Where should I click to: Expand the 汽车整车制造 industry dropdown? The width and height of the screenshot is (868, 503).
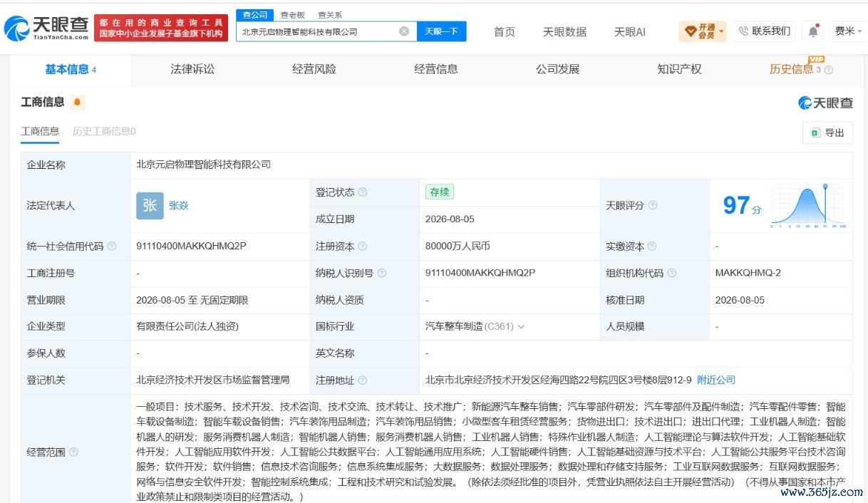pyautogui.click(x=521, y=327)
